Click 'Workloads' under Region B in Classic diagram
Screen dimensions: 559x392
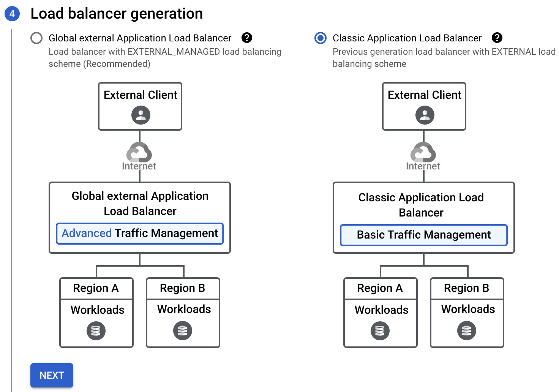point(468,309)
